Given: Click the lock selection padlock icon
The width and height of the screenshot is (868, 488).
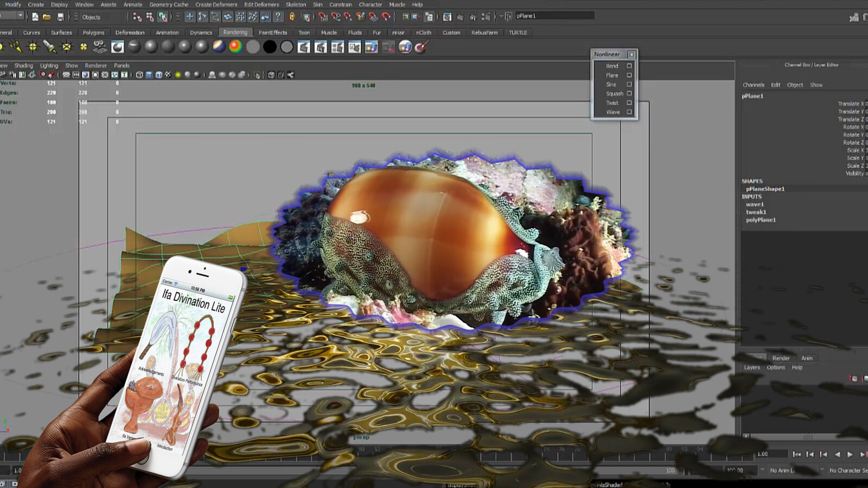Looking at the screenshot, I should [x=292, y=17].
